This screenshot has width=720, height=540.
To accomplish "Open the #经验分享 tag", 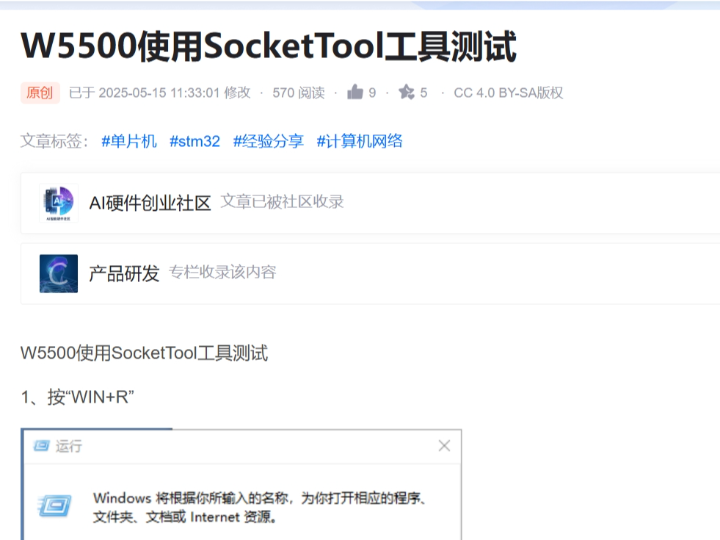I will (268, 141).
